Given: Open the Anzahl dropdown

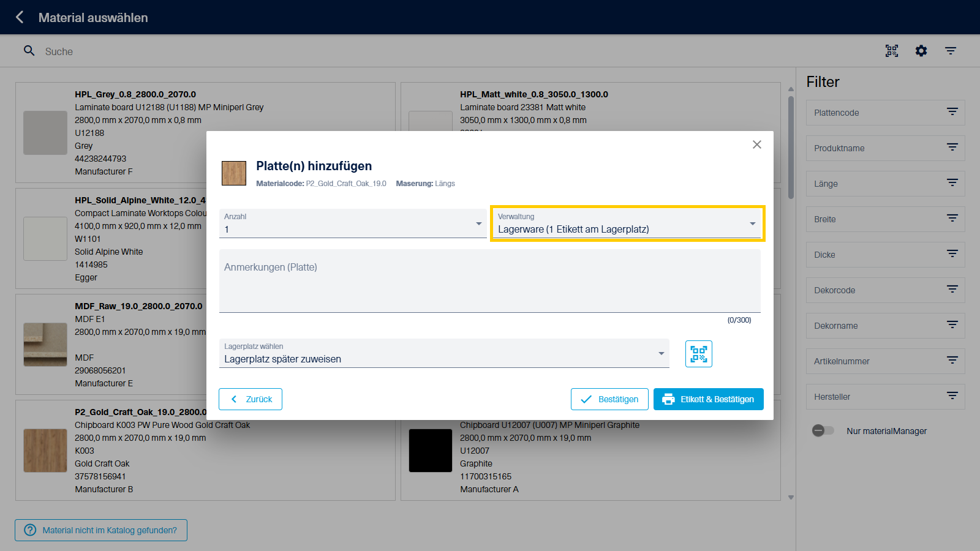Looking at the screenshot, I should pyautogui.click(x=353, y=223).
